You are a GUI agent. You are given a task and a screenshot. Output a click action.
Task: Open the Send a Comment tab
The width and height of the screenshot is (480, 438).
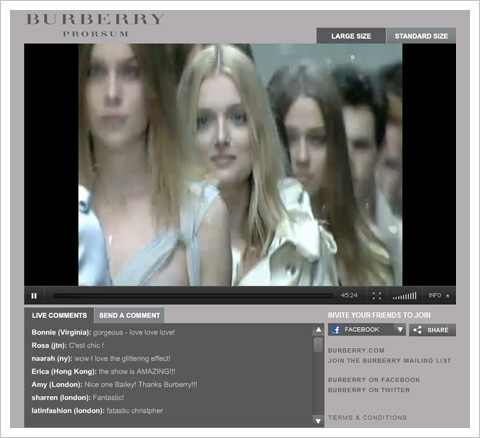pyautogui.click(x=129, y=315)
